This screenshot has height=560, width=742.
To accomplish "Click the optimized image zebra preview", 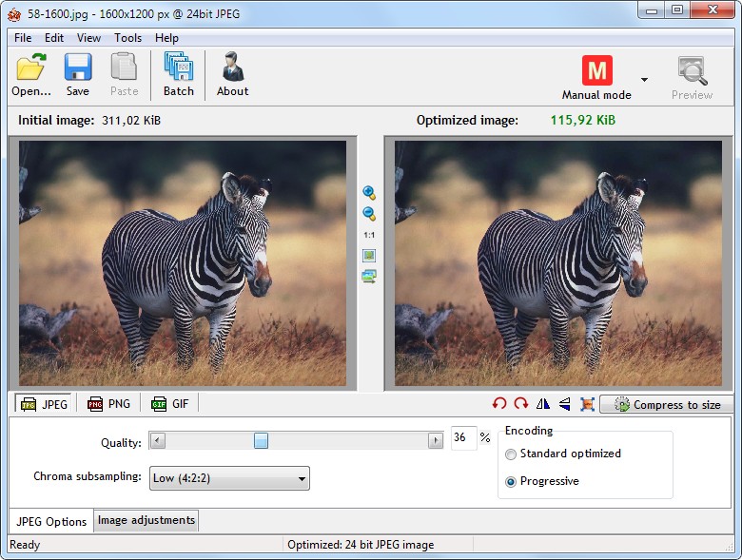I will point(558,263).
